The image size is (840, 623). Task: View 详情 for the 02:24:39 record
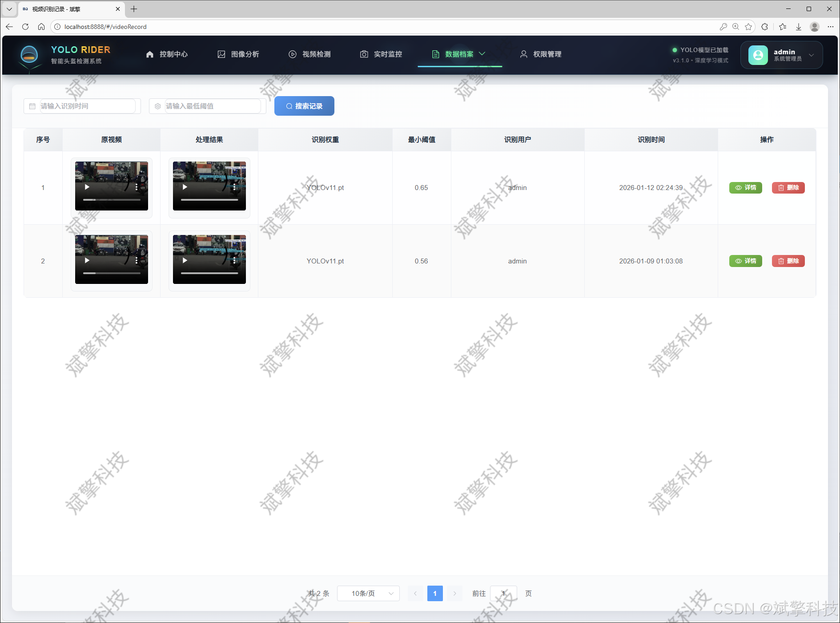click(x=745, y=188)
